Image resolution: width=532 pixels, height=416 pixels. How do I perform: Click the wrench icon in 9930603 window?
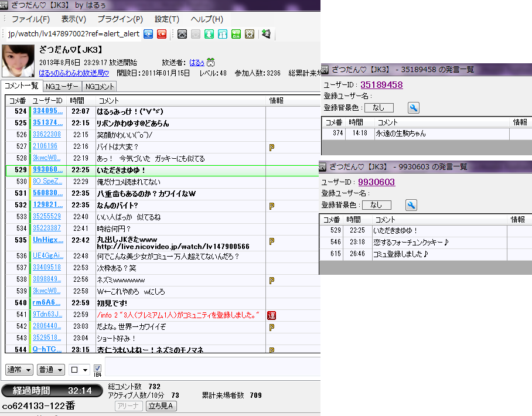point(411,205)
